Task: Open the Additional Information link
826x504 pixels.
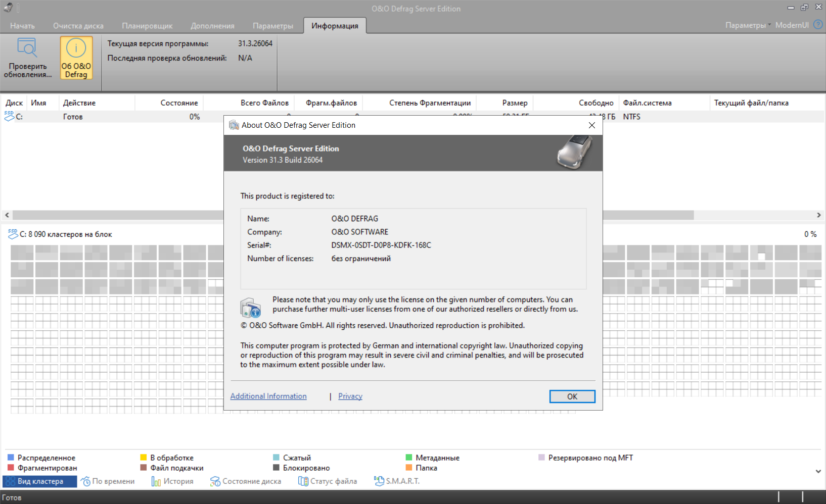Action: 268,396
